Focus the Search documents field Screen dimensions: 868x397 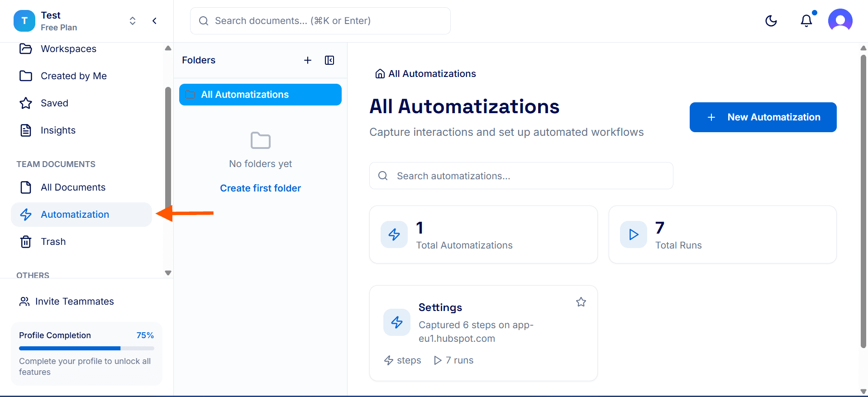coord(320,21)
